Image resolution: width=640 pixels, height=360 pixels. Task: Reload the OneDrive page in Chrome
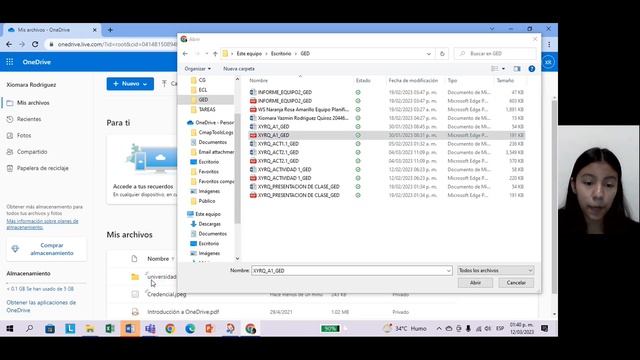35,44
